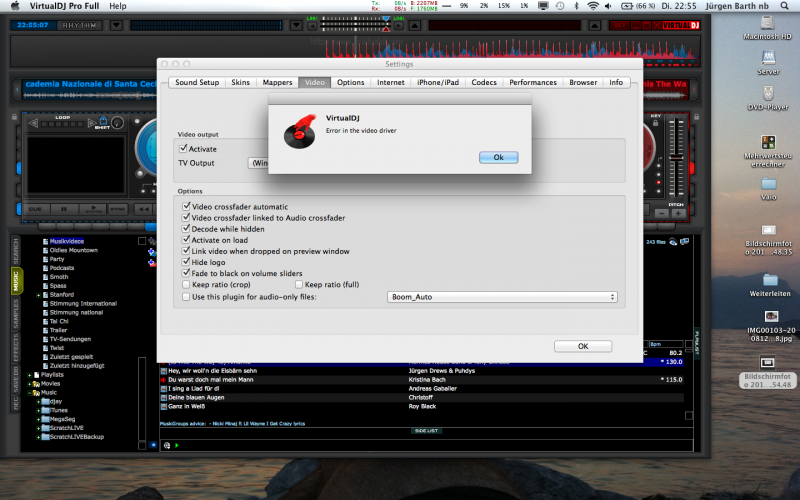Click the SIDE LIST button
The width and height of the screenshot is (800, 500).
click(x=426, y=431)
